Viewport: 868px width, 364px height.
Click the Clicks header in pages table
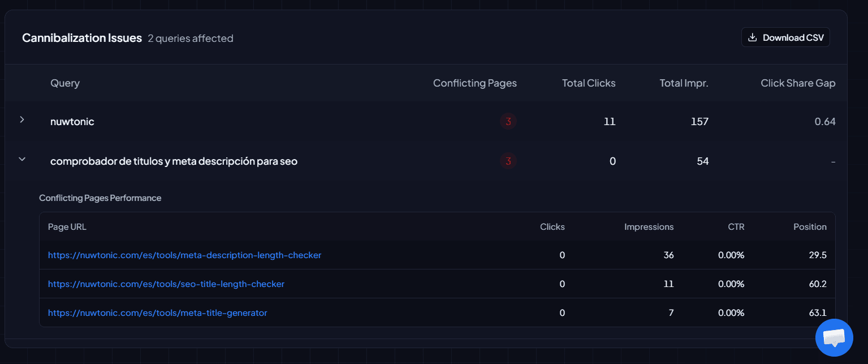552,227
